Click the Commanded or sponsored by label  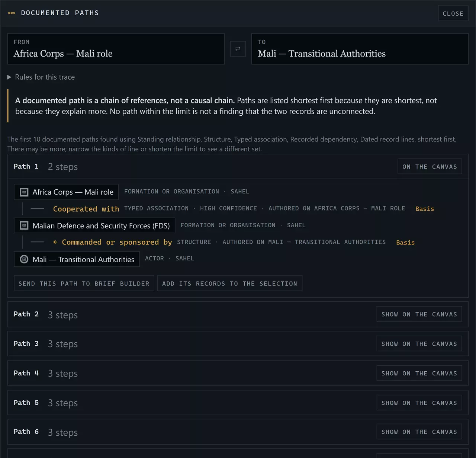[x=113, y=242]
